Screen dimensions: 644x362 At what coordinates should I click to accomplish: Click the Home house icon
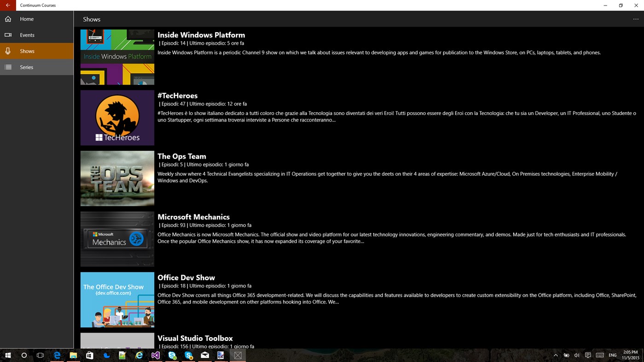point(8,19)
